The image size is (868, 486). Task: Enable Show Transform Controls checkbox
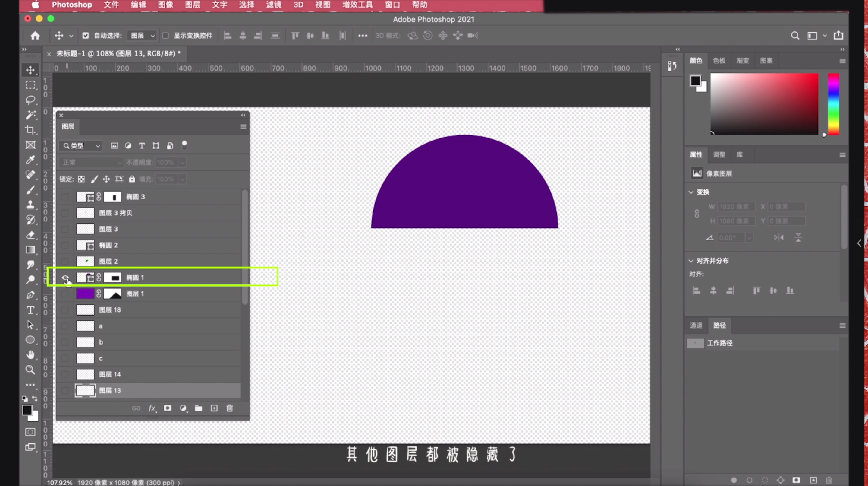pos(165,36)
